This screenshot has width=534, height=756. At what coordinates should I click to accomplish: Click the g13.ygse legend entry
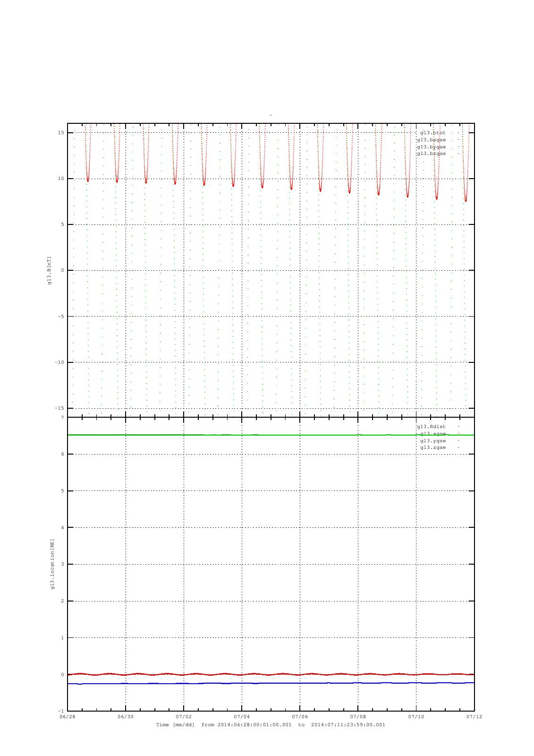[x=433, y=441]
